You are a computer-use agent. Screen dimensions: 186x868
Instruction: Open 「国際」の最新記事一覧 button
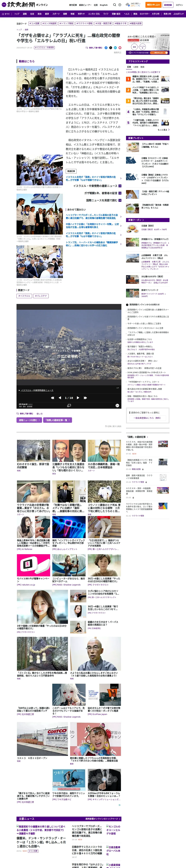pyautogui.click(x=58, y=420)
